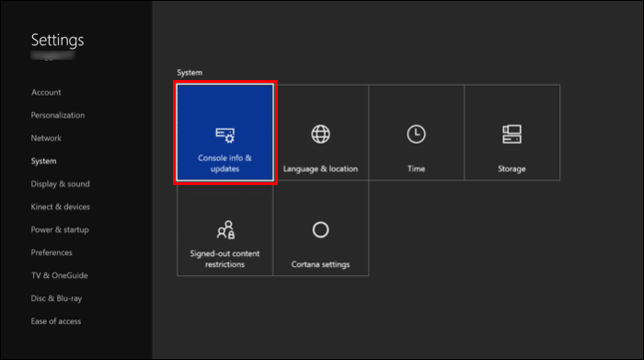The image size is (644, 360).
Task: Open Preferences in the sidebar
Action: 52,253
